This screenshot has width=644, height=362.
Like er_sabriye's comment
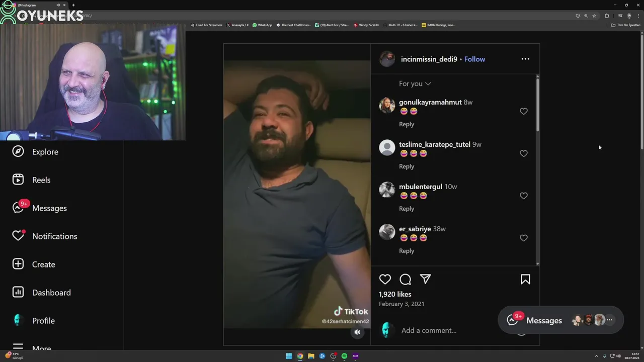coord(524,238)
